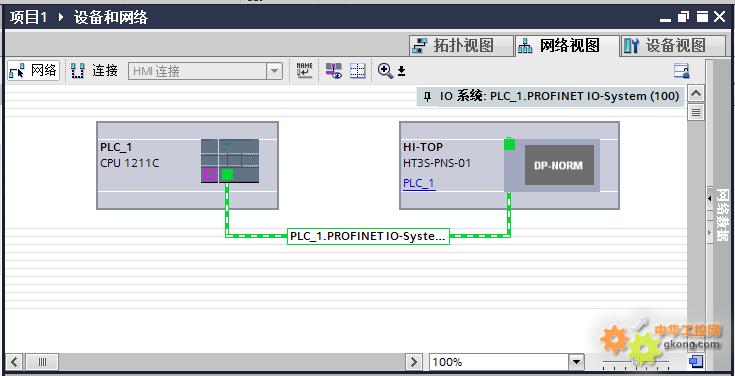Click the zoom magnifier tool icon
Screen dimensions: 735x376
pos(385,71)
